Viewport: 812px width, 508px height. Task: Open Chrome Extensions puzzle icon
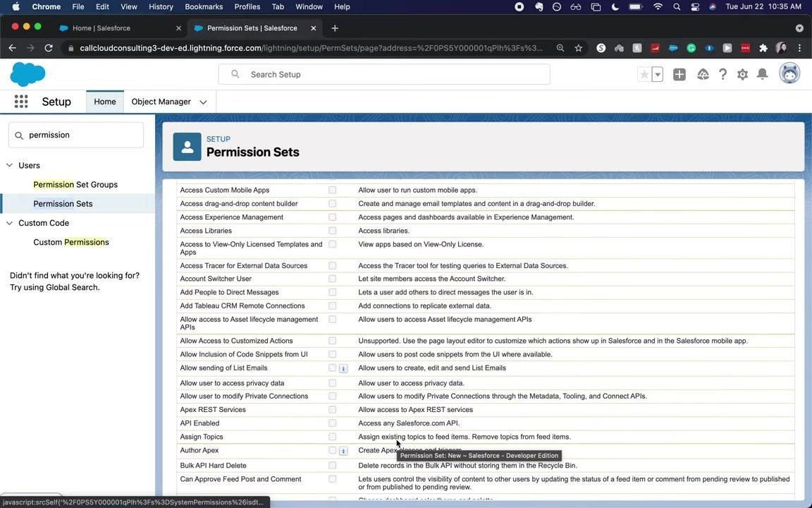[x=763, y=48]
